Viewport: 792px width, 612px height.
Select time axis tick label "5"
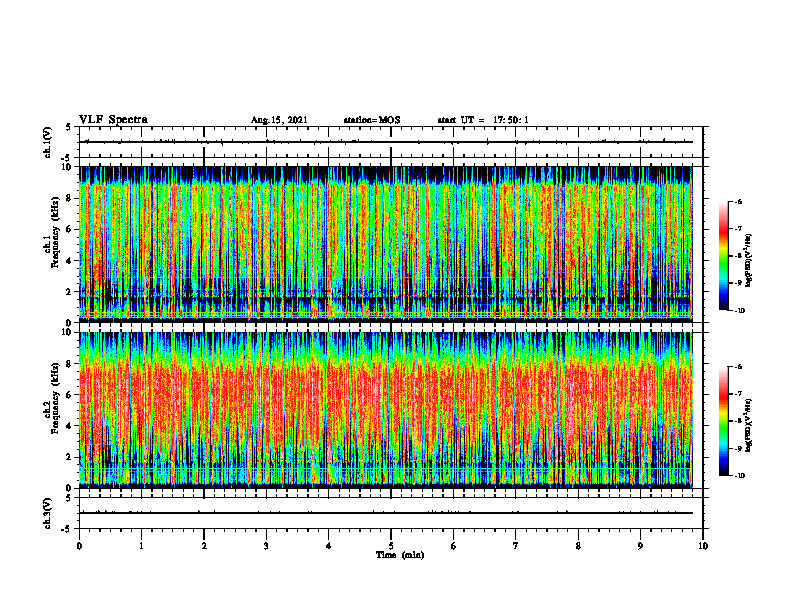pyautogui.click(x=391, y=546)
